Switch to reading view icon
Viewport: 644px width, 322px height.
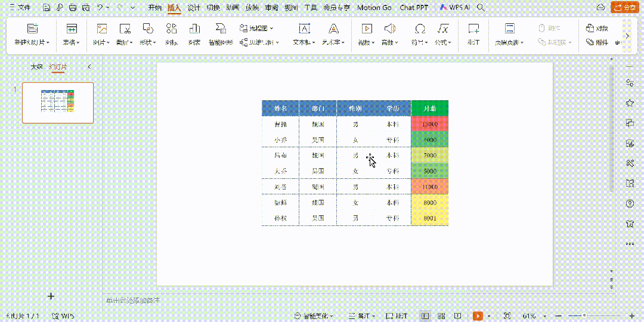coord(457,316)
